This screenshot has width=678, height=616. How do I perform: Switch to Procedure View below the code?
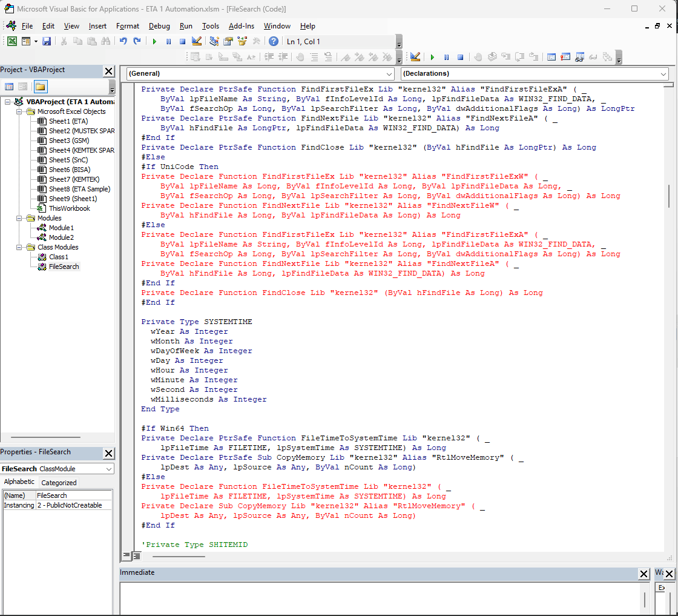127,555
